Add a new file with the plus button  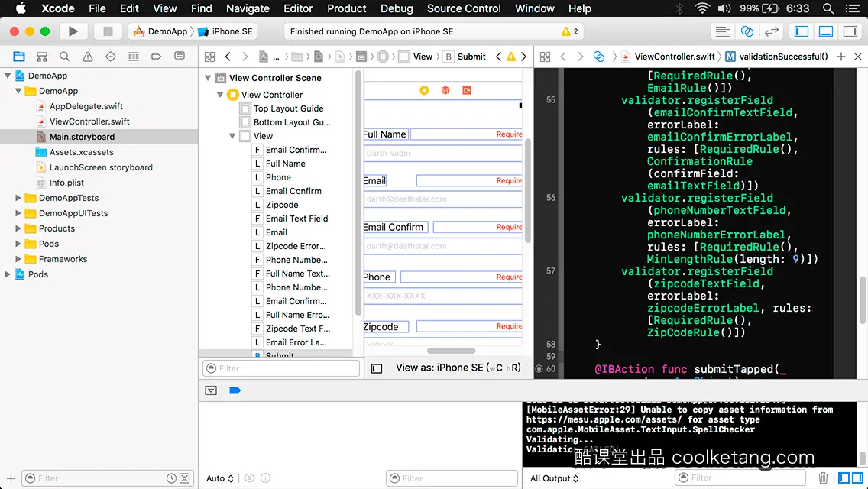click(x=11, y=478)
